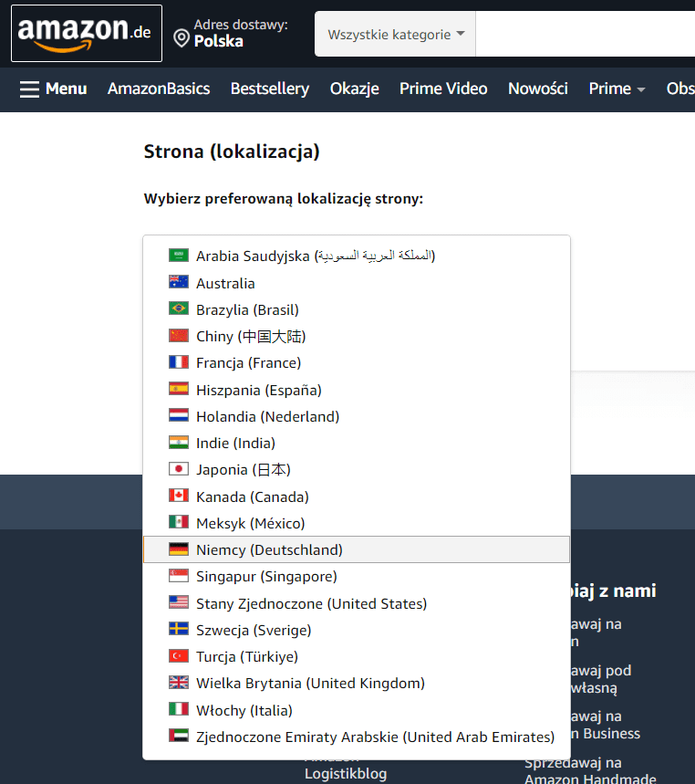Choose Australia text from the location list
The width and height of the screenshot is (695, 784).
(x=225, y=284)
